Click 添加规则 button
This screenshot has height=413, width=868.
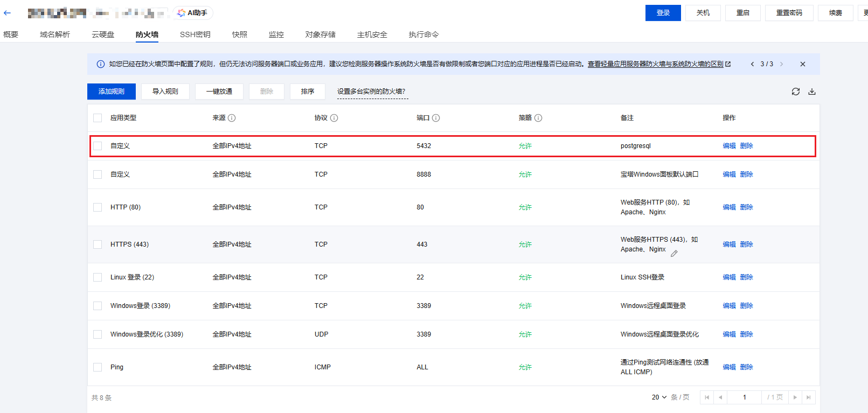112,92
